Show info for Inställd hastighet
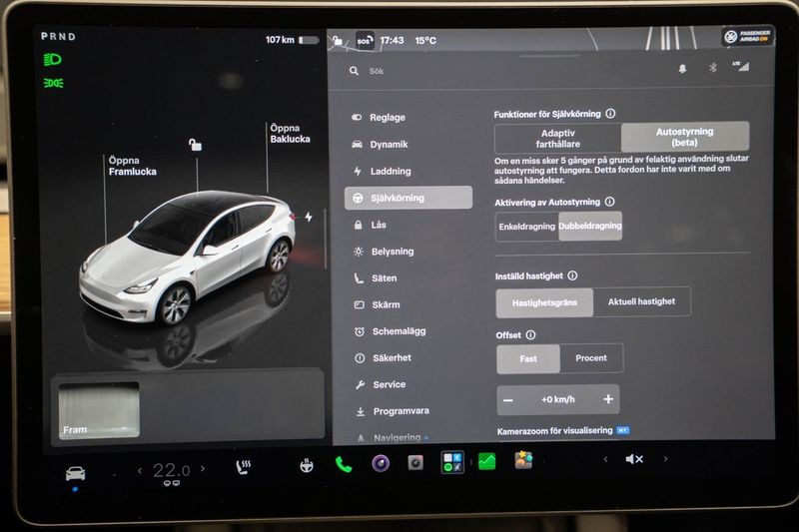This screenshot has height=532, width=799. coord(572,275)
